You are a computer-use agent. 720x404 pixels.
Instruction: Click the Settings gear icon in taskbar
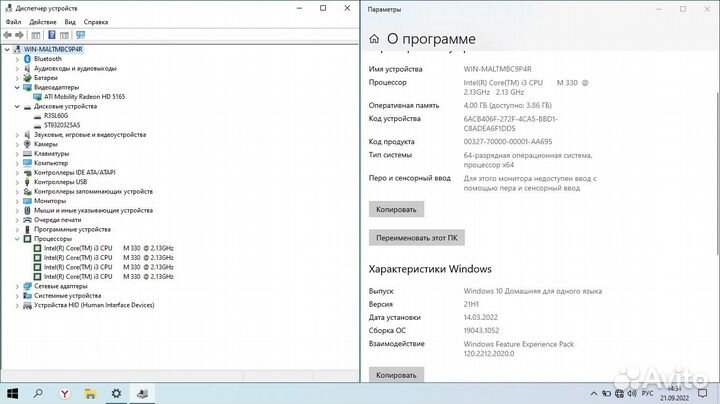[x=116, y=393]
